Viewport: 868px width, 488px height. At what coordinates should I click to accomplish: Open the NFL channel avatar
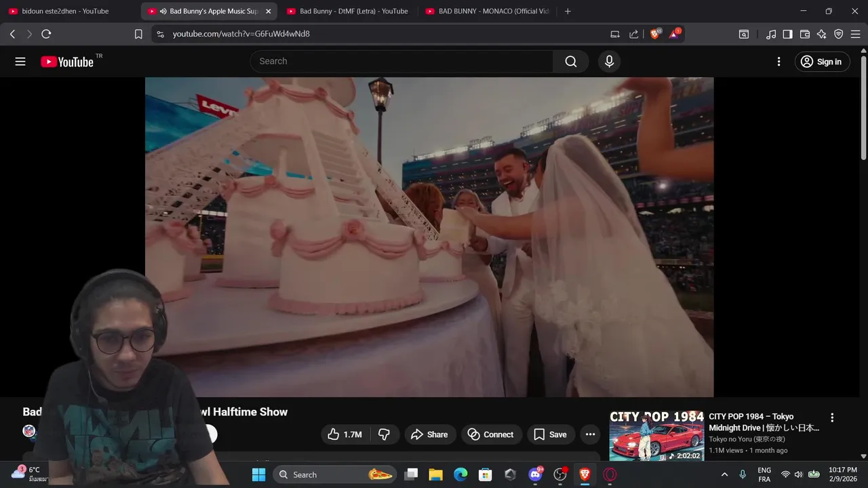click(x=29, y=431)
